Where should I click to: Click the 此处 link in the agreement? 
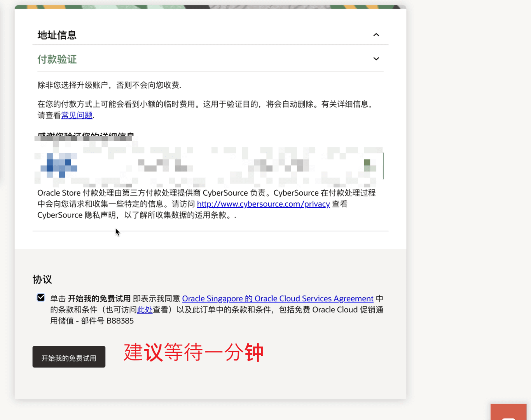[x=145, y=310]
